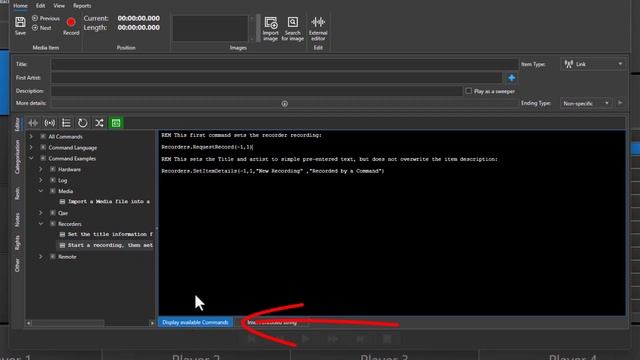Click the blue plus button beside First Artist

coord(511,78)
